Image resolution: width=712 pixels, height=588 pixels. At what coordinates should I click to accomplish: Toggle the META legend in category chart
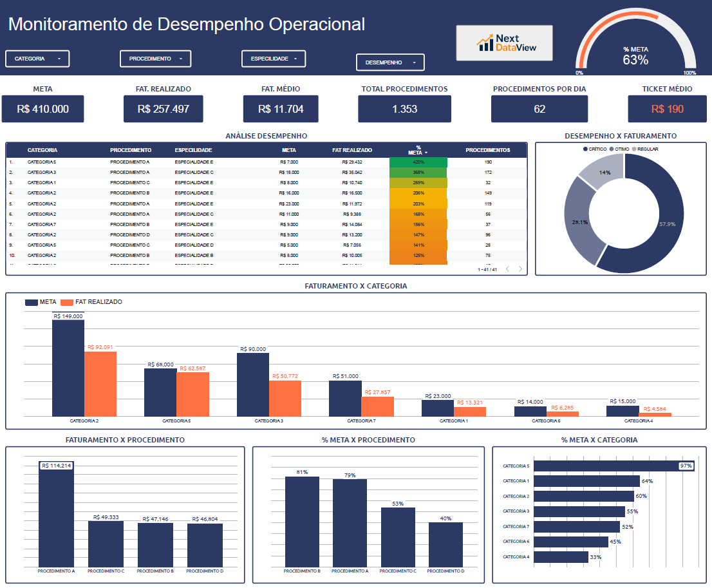[x=32, y=302]
